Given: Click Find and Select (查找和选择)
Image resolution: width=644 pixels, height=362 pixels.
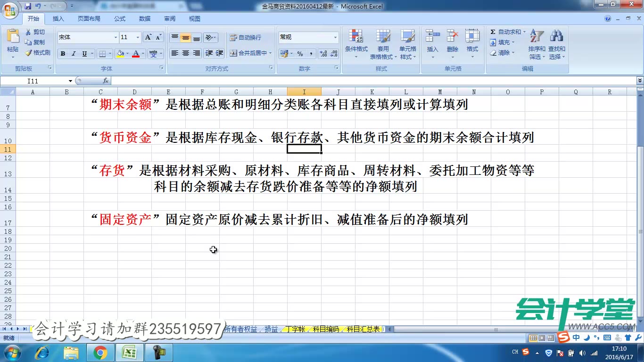Looking at the screenshot, I should coord(556,42).
